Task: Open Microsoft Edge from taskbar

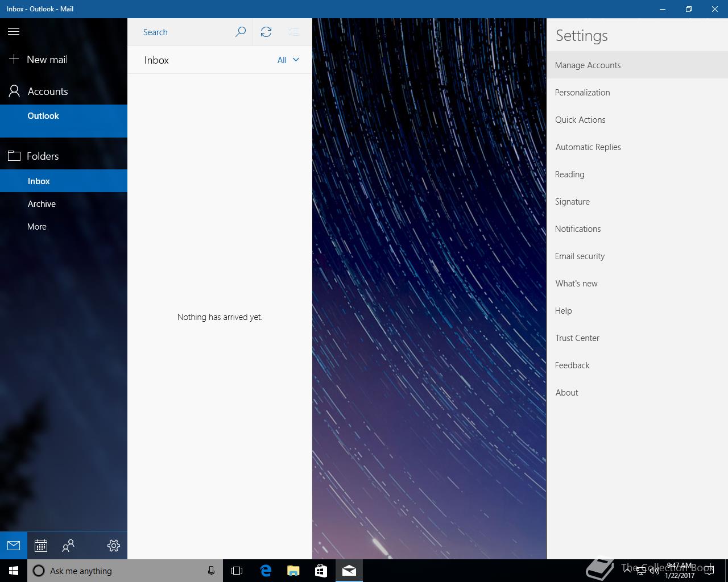Action: pyautogui.click(x=266, y=571)
